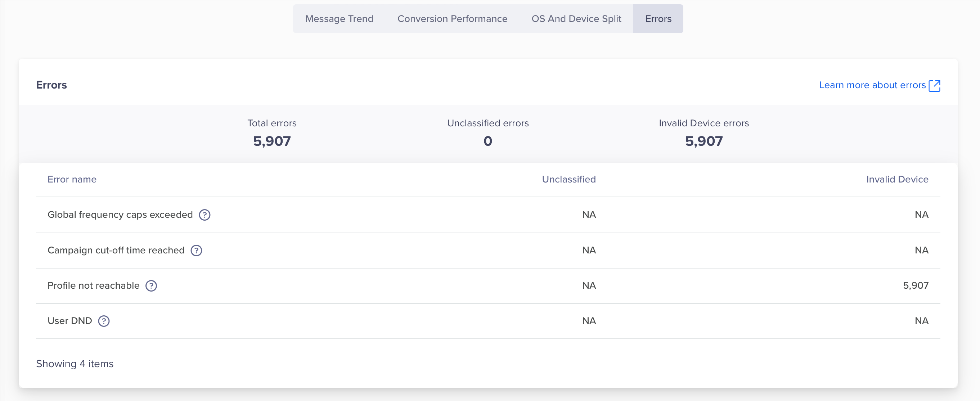Click the Invalid Device errors summary count
The image size is (980, 401).
(x=703, y=141)
